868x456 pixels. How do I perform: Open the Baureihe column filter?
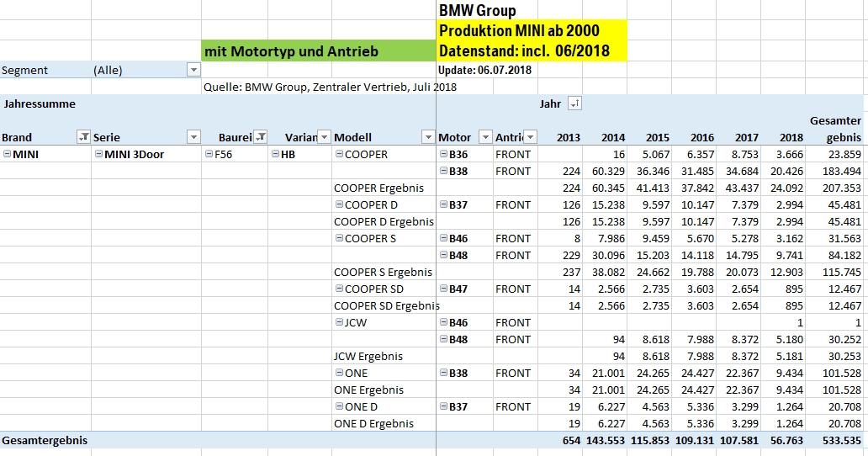[x=260, y=136]
